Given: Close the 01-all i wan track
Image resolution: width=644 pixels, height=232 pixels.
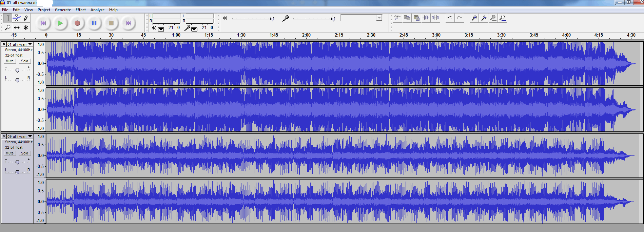Looking at the screenshot, I should coord(4,44).
